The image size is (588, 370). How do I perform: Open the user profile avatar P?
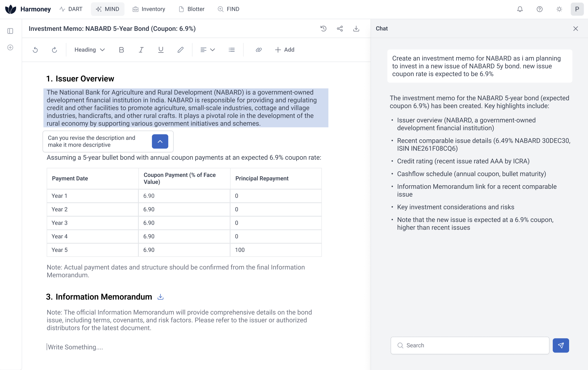(x=577, y=9)
